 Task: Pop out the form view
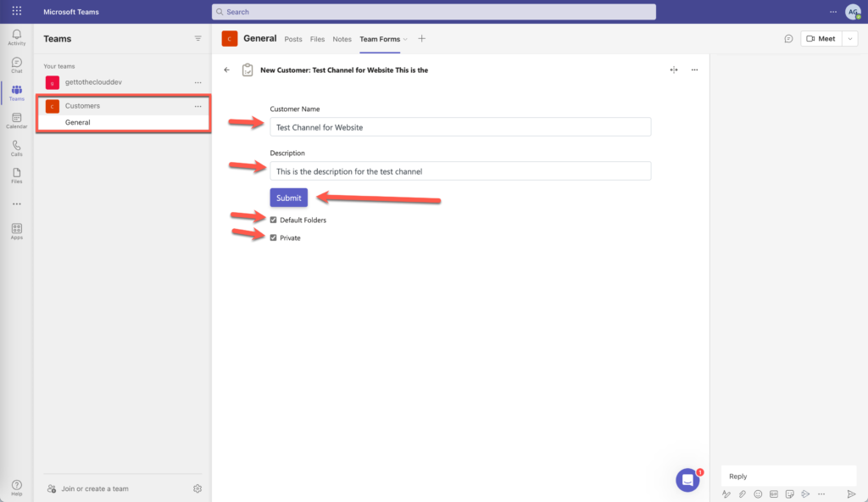(x=674, y=70)
